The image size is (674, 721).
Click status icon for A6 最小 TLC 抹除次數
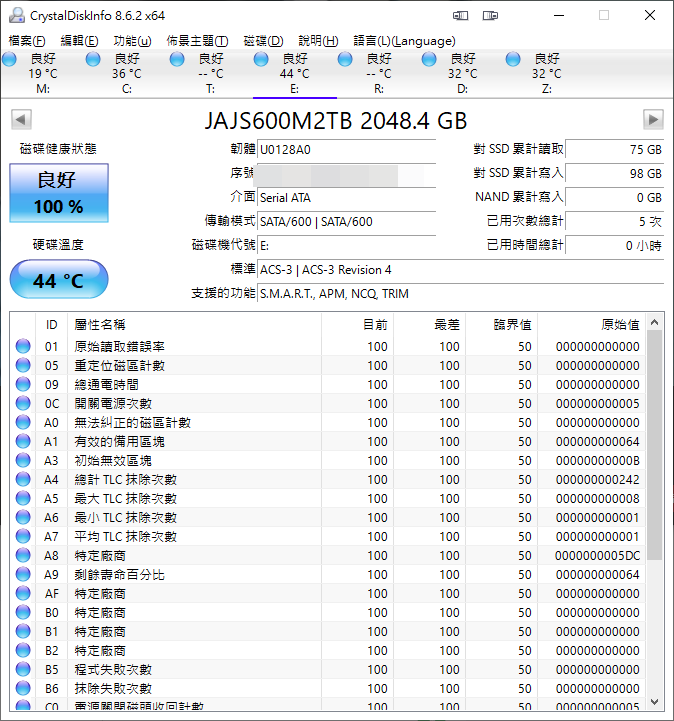pos(23,517)
